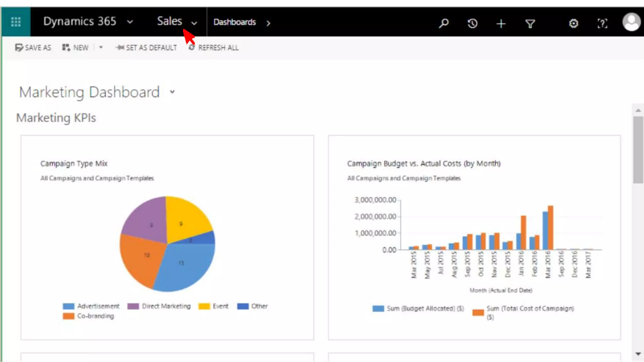Click the Sales navigation menu

[169, 21]
